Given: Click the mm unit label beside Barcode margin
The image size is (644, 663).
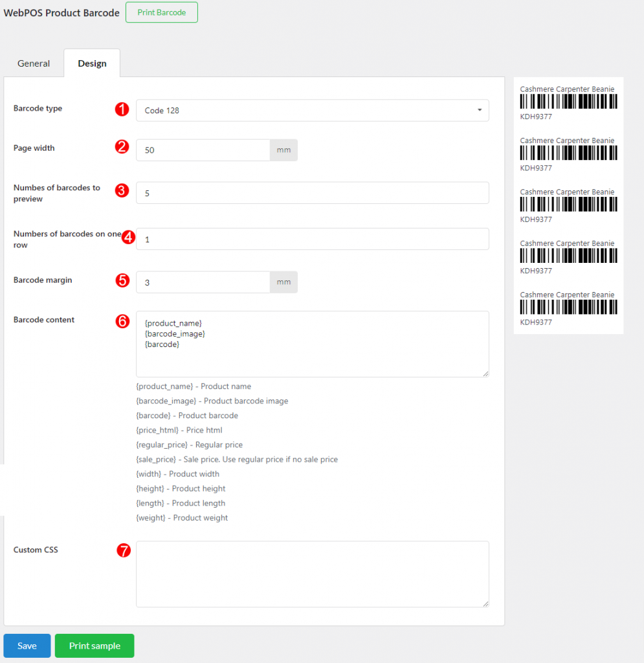Looking at the screenshot, I should tap(283, 282).
